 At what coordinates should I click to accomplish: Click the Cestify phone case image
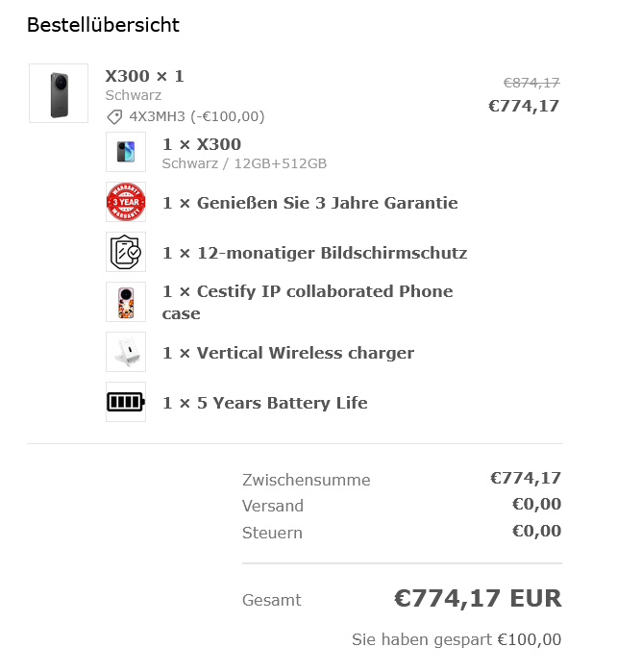[126, 302]
